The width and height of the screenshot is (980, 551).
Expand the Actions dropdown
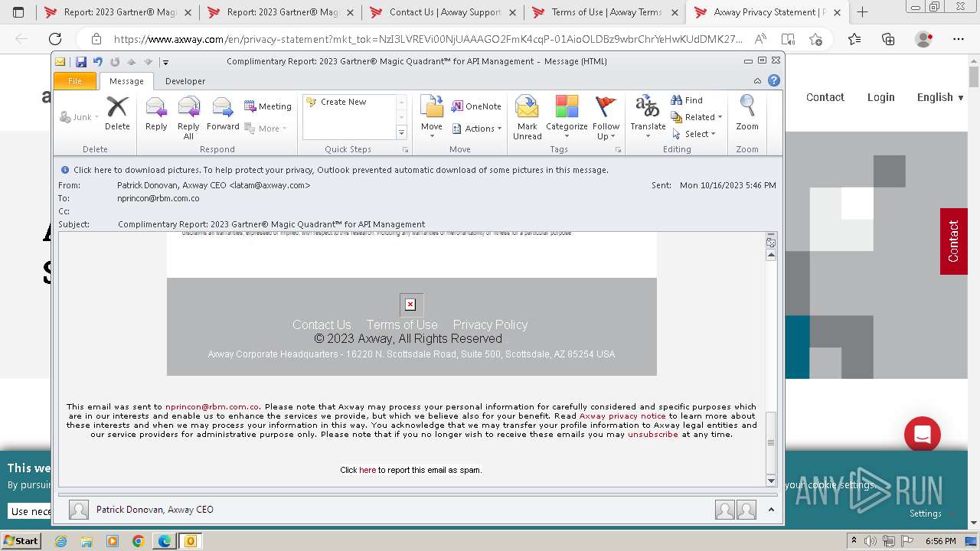tap(476, 129)
